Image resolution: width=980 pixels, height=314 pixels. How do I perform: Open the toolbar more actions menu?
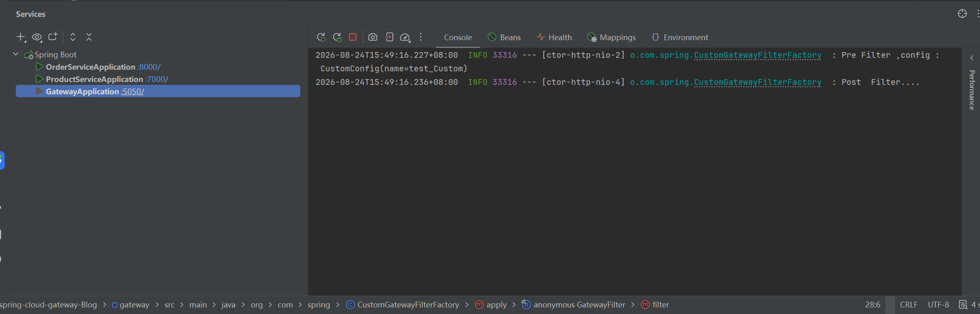click(x=421, y=37)
